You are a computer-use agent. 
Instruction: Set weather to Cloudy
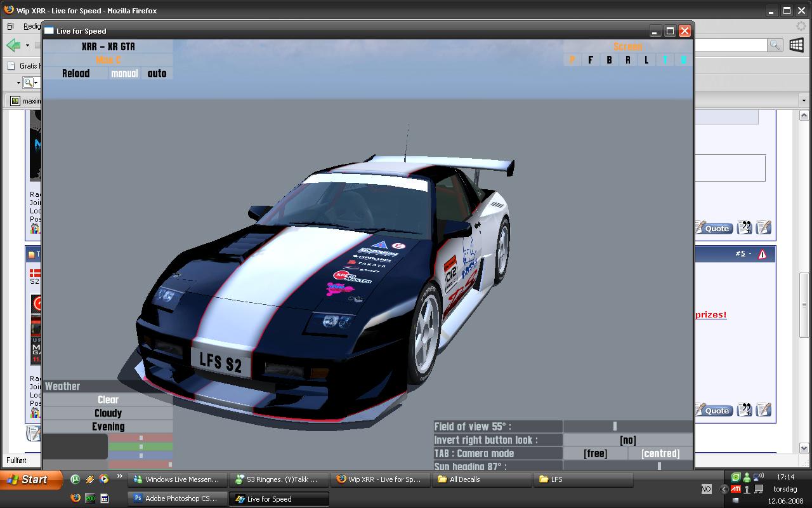108,413
